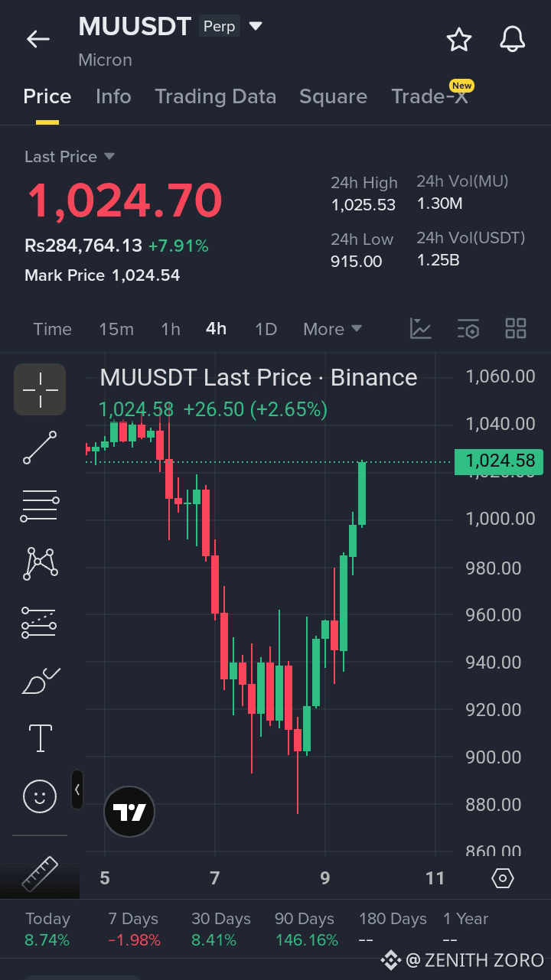Select the 4h chart interval
Image resolution: width=551 pixels, height=980 pixels.
[x=217, y=329]
